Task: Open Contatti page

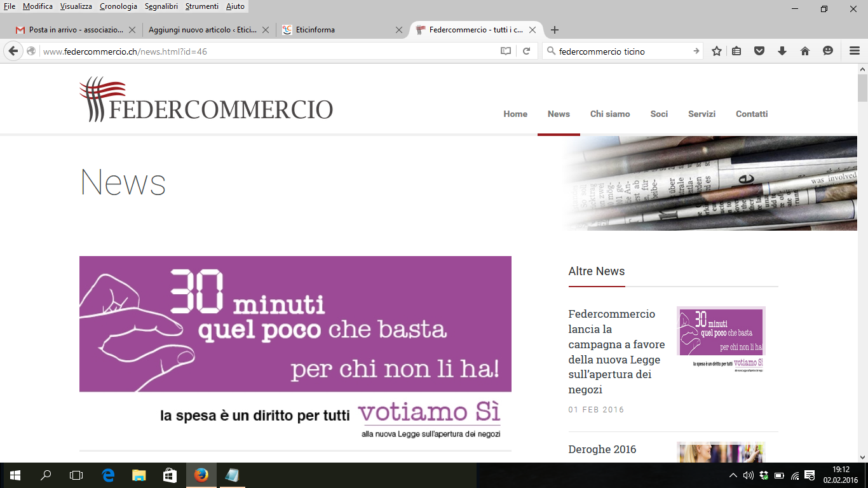Action: (752, 114)
